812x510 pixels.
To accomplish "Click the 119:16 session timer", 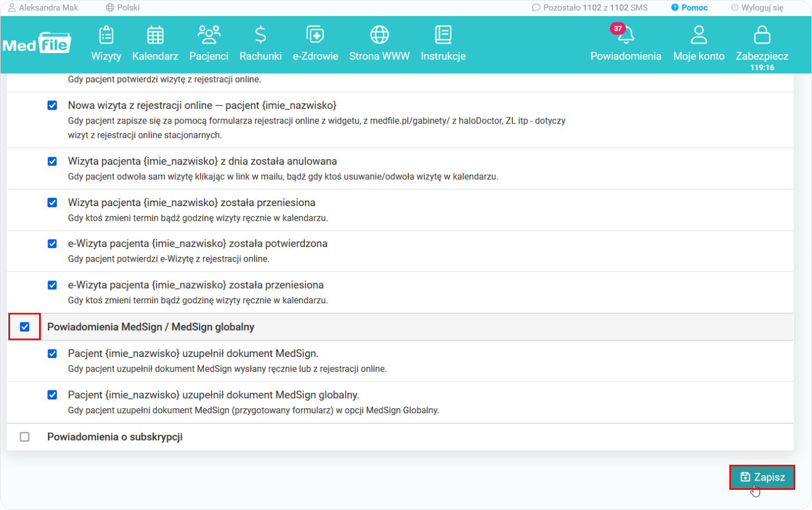I will tap(762, 68).
